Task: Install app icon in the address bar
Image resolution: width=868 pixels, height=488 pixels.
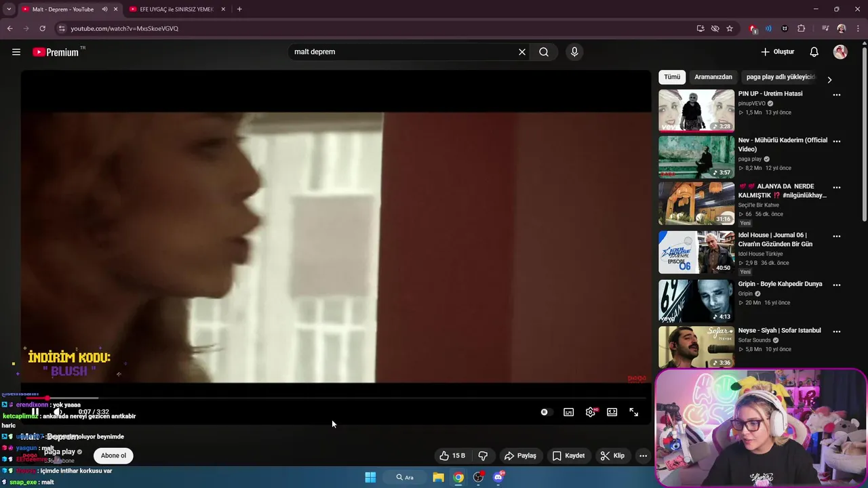Action: [701, 28]
